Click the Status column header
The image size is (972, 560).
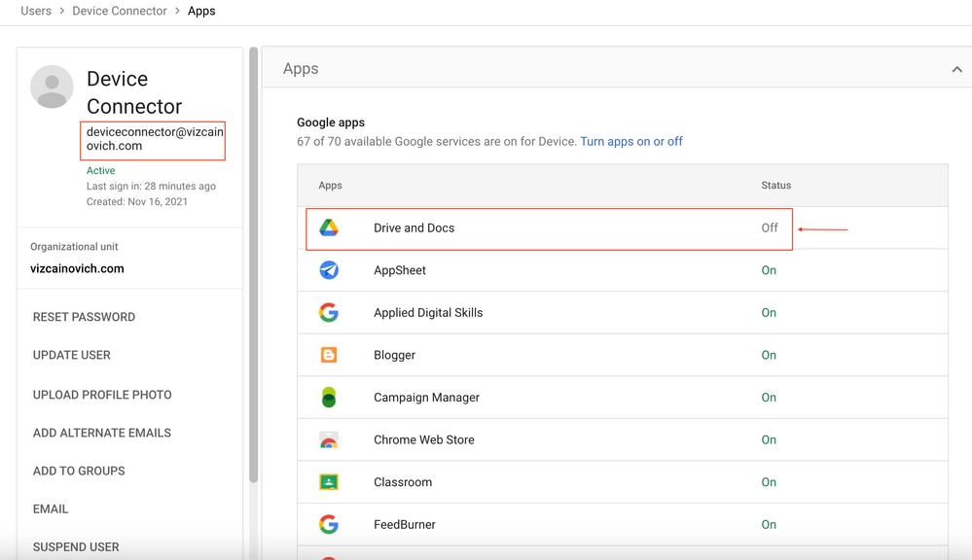pyautogui.click(x=776, y=186)
